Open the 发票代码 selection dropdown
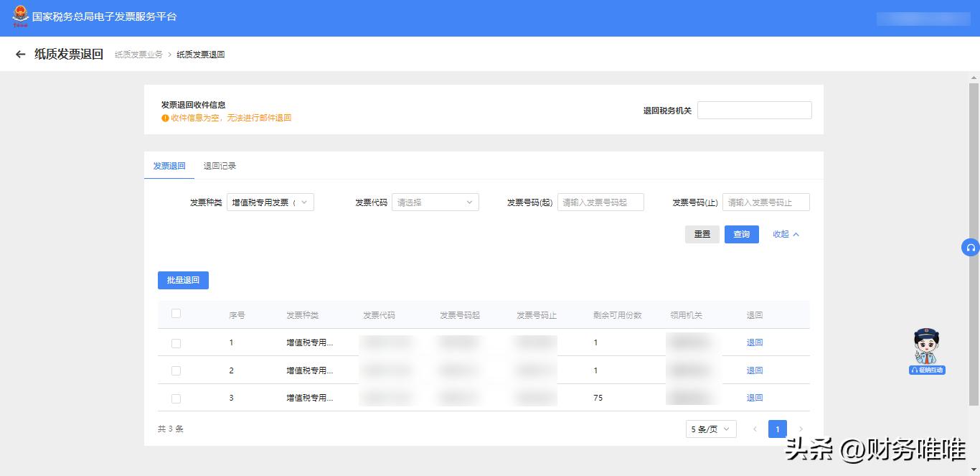This screenshot has width=980, height=476. click(435, 202)
